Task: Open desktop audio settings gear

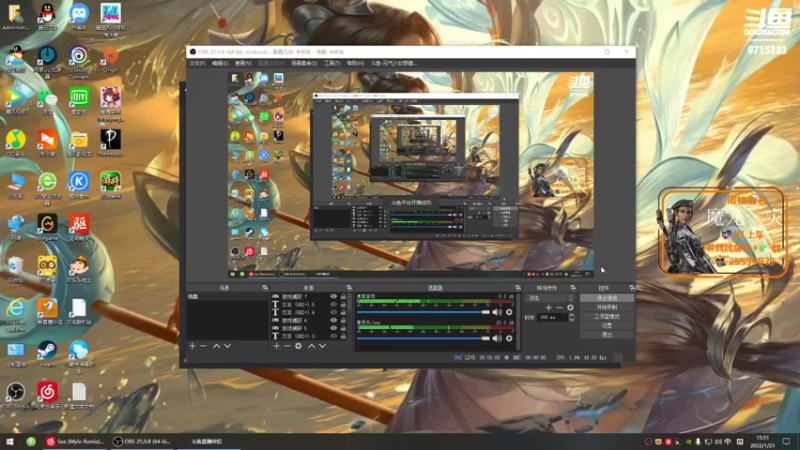Action: (509, 312)
